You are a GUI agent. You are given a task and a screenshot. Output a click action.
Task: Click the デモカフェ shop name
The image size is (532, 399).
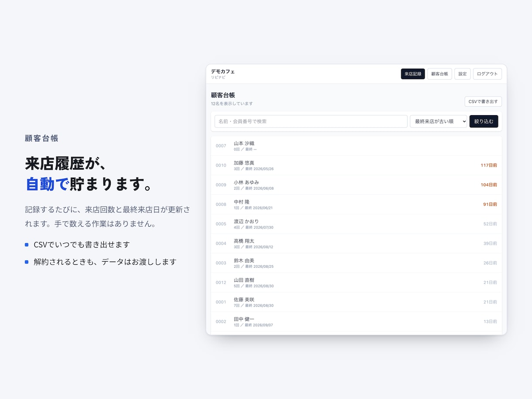click(223, 72)
